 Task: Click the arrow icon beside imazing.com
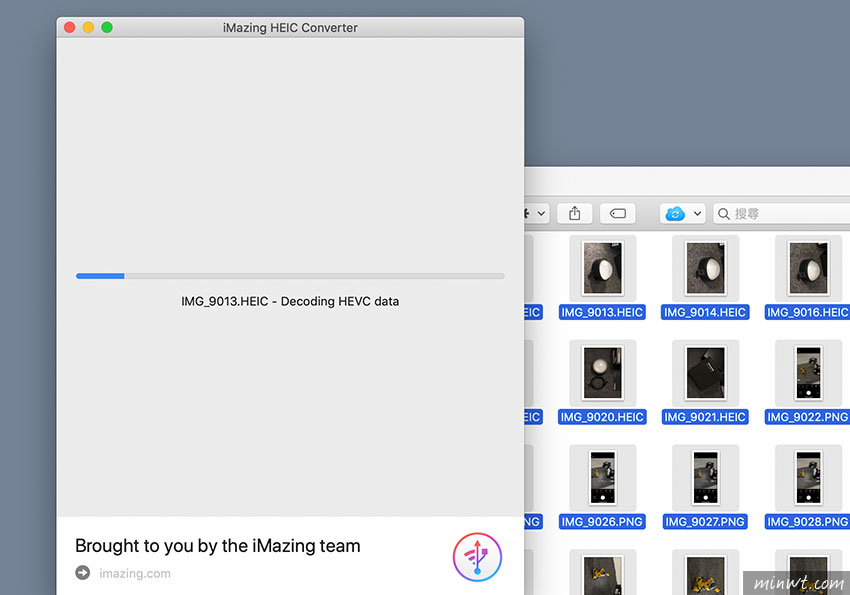[x=82, y=573]
